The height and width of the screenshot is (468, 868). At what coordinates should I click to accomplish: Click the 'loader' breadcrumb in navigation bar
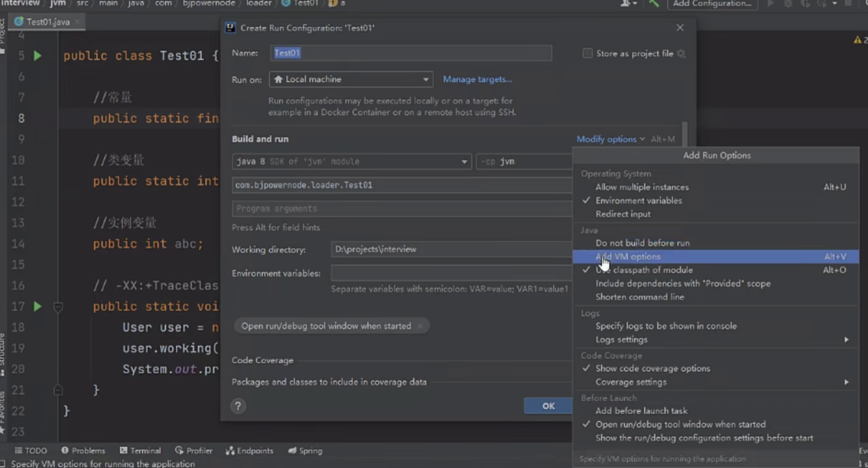tap(259, 3)
